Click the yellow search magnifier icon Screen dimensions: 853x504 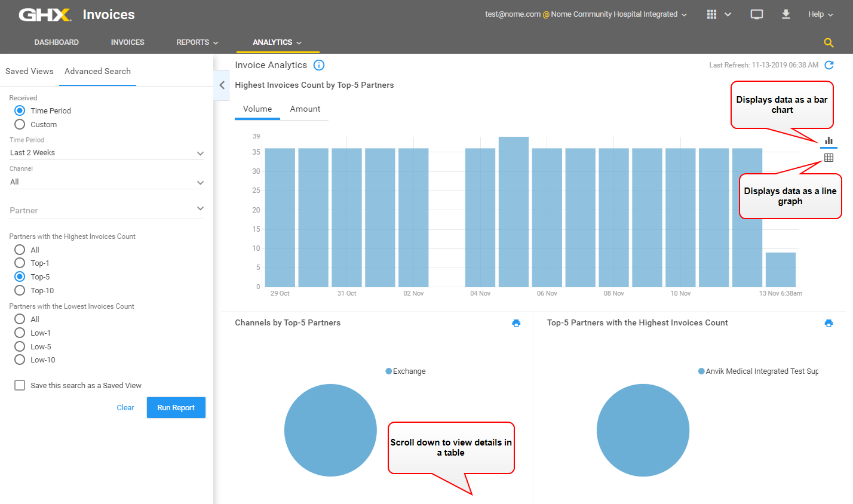tap(829, 42)
